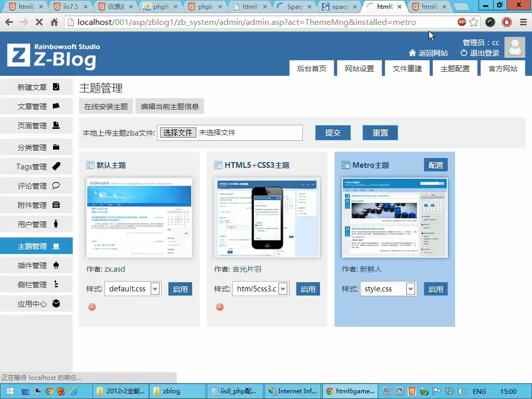Open Chrome's hamburger menu
532x399 pixels.
[523, 22]
